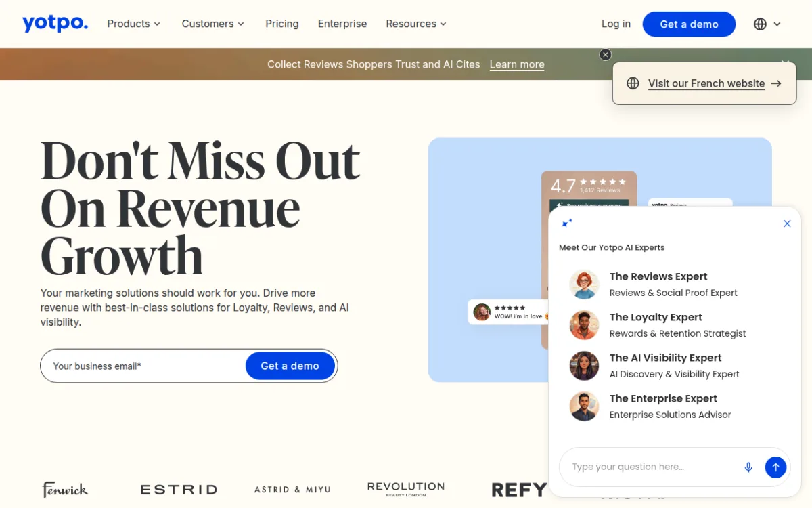
Task: Click the sparkle icon in chat panel
Action: pyautogui.click(x=567, y=223)
